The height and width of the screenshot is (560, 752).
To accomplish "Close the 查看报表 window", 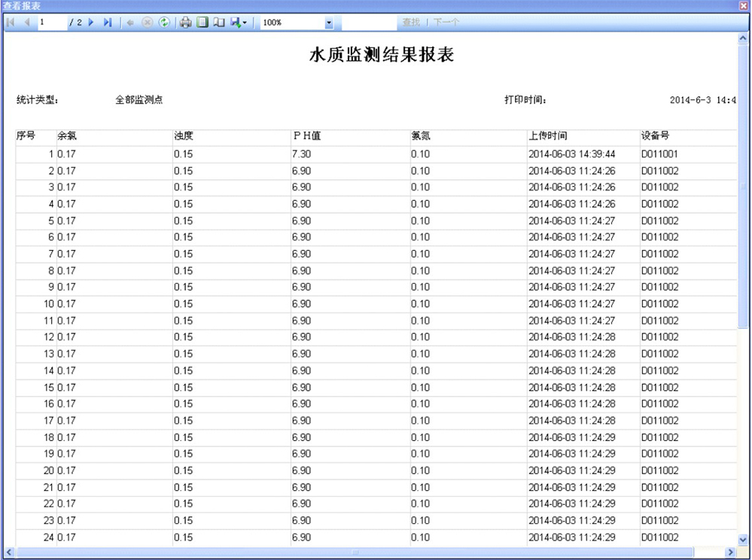I will click(x=744, y=6).
